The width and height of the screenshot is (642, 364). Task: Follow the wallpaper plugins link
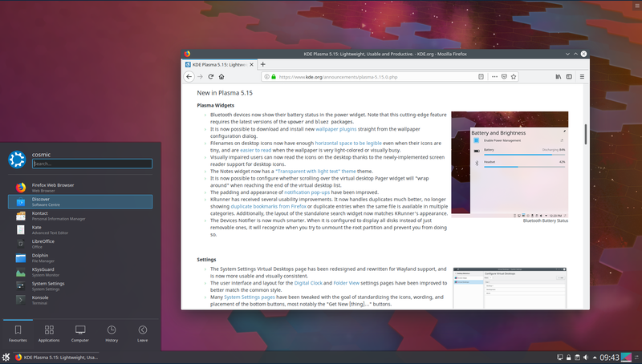[x=335, y=129]
